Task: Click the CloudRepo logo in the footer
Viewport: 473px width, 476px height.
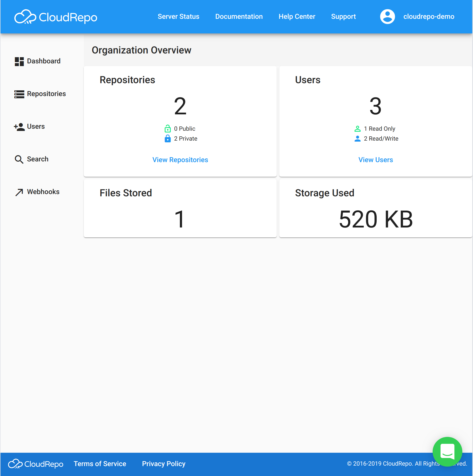Action: click(36, 464)
